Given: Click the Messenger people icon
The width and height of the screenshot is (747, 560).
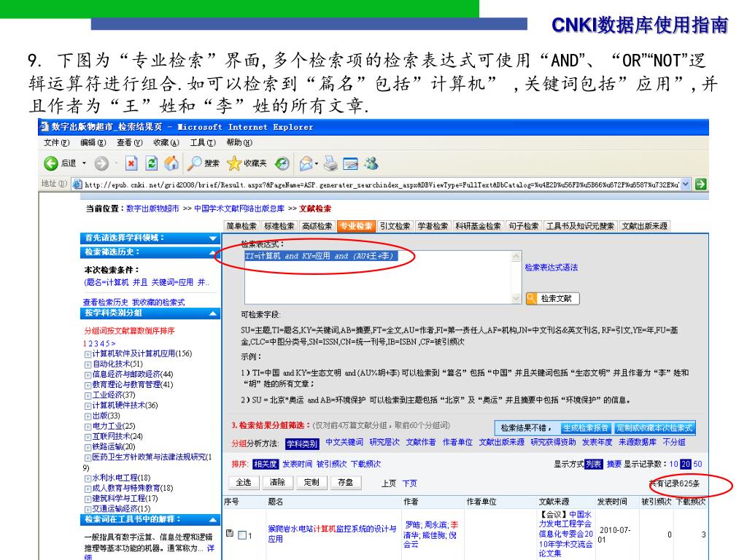Looking at the screenshot, I should pyautogui.click(x=371, y=163).
